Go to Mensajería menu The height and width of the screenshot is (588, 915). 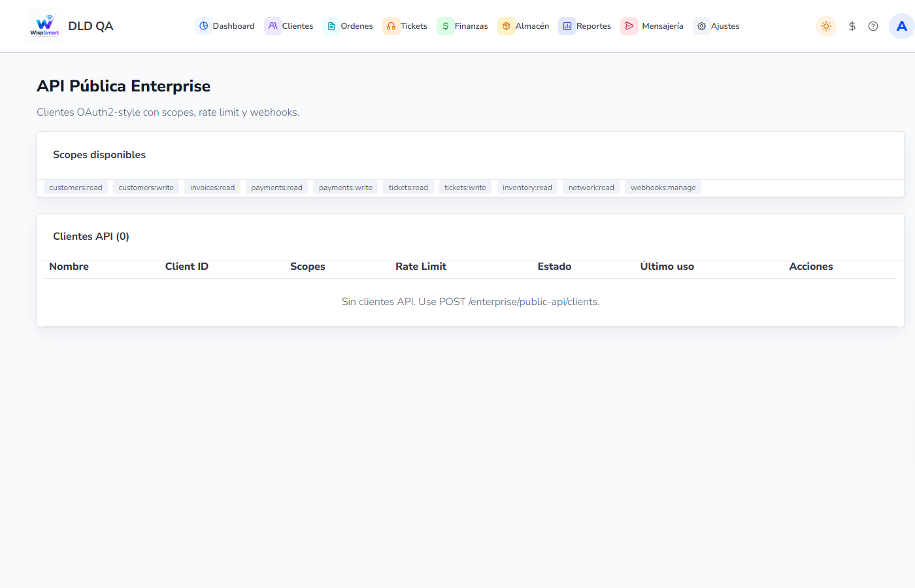(653, 26)
